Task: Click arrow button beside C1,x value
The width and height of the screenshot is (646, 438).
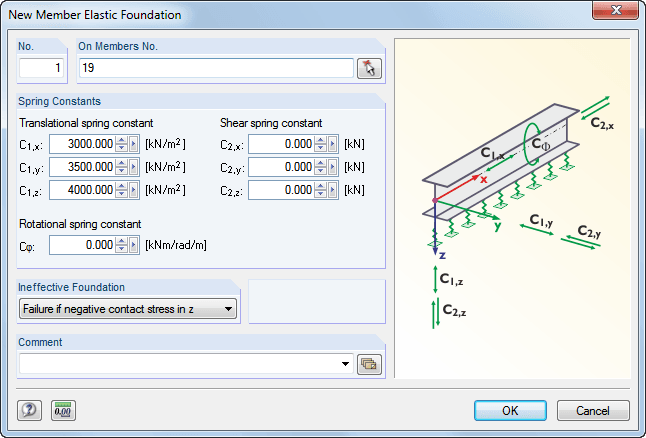Action: pyautogui.click(x=134, y=143)
